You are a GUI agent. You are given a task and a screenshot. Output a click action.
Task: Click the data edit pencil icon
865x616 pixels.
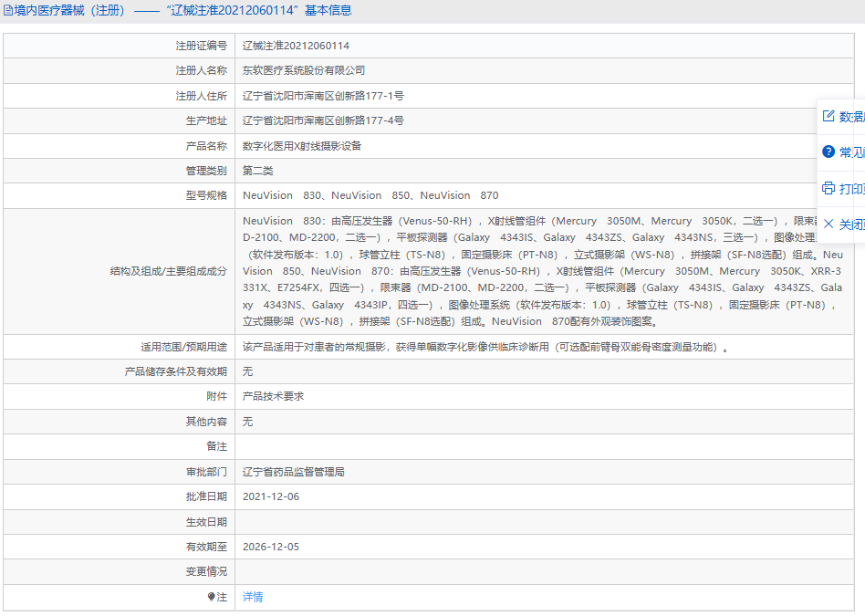(x=829, y=117)
